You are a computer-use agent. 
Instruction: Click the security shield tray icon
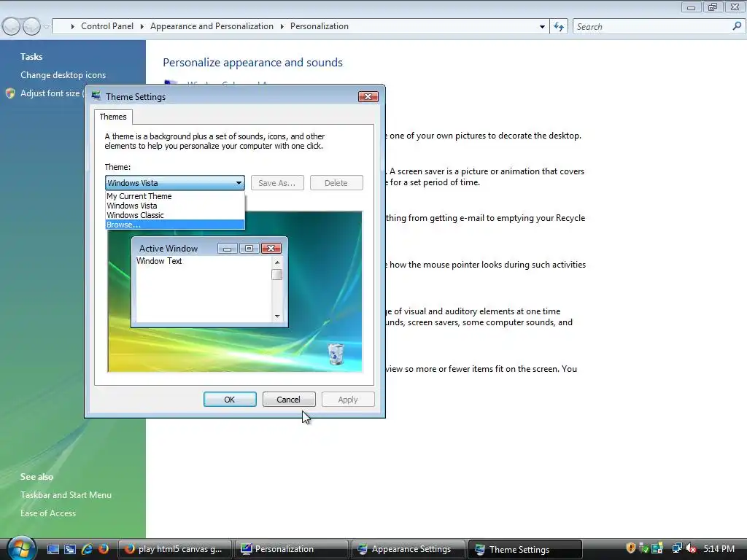tap(631, 548)
